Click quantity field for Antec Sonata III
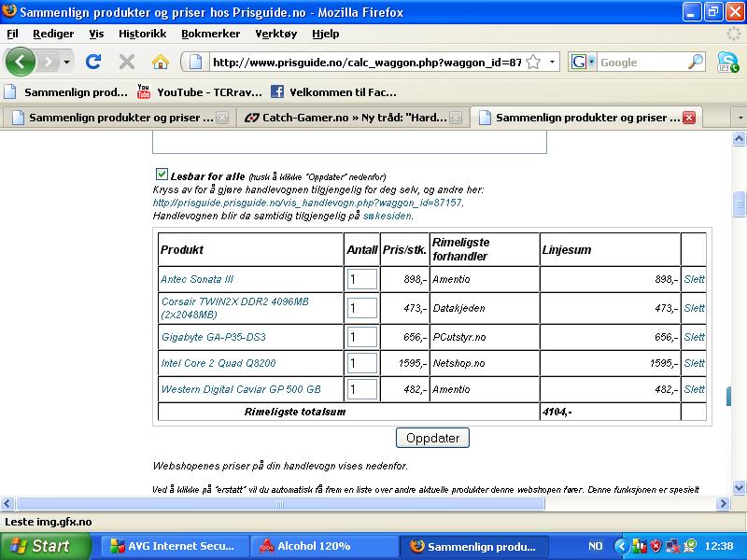The height and width of the screenshot is (560, 747). pos(362,279)
